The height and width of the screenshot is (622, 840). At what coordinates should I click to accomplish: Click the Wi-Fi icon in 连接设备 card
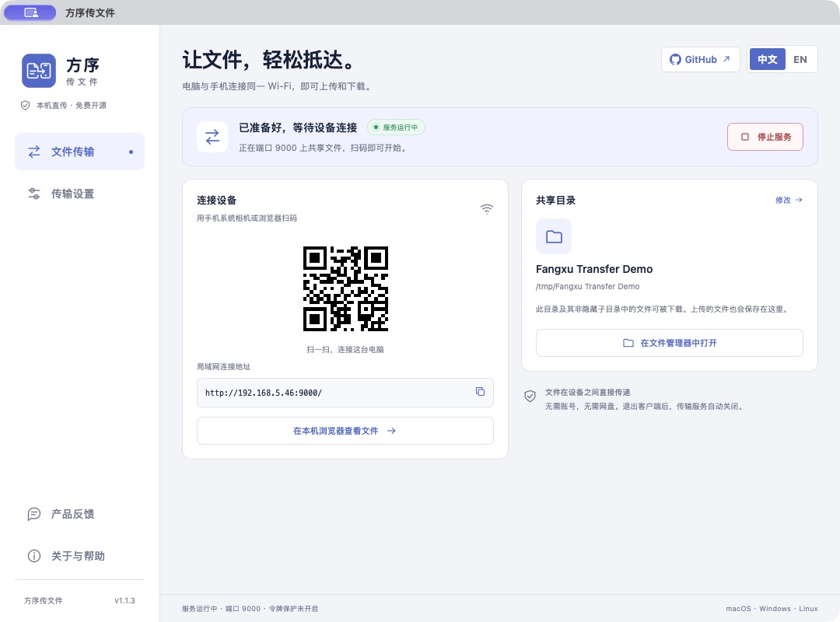[486, 209]
